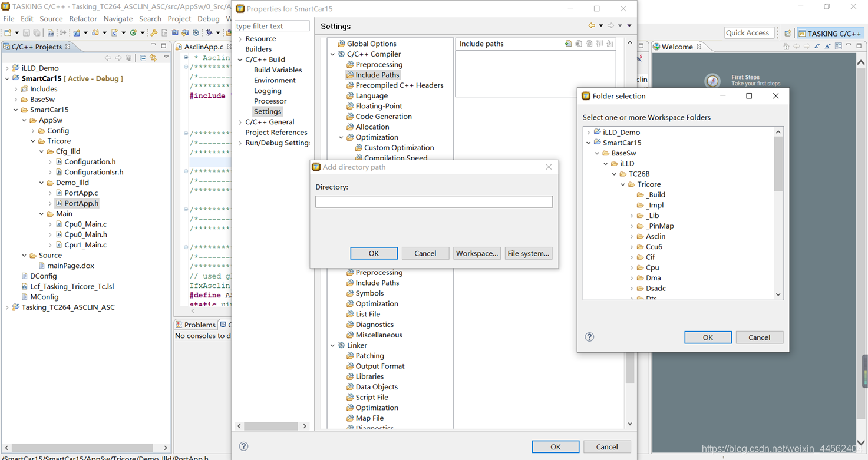Click the enlarge font size icon in Welcome
Image resolution: width=868 pixels, height=460 pixels.
pos(827,47)
